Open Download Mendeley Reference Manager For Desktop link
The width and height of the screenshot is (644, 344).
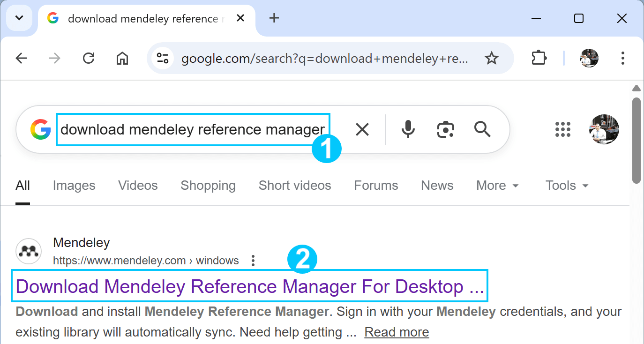[250, 286]
